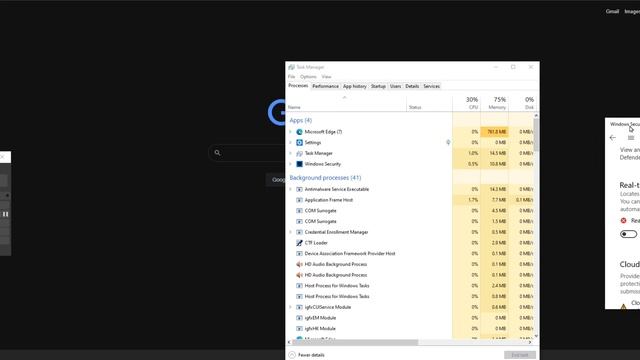
Task: Click the igfxCUIService Module icon
Action: tap(299, 307)
